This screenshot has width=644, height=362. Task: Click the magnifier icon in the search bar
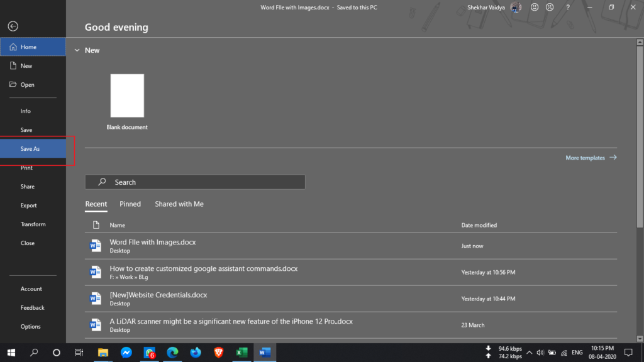pyautogui.click(x=101, y=182)
